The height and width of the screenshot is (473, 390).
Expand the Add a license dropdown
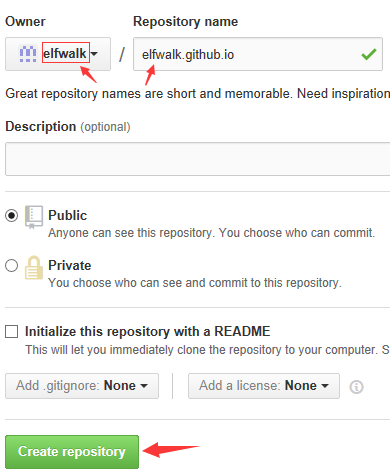coord(264,386)
